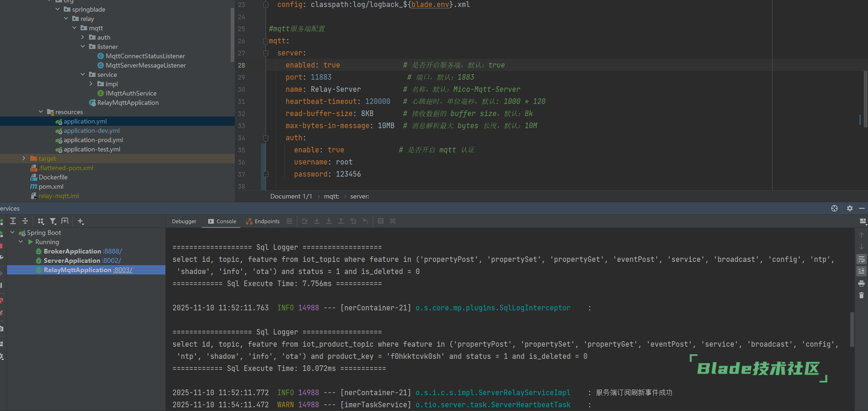Click the Print console output icon

pyautogui.click(x=861, y=283)
